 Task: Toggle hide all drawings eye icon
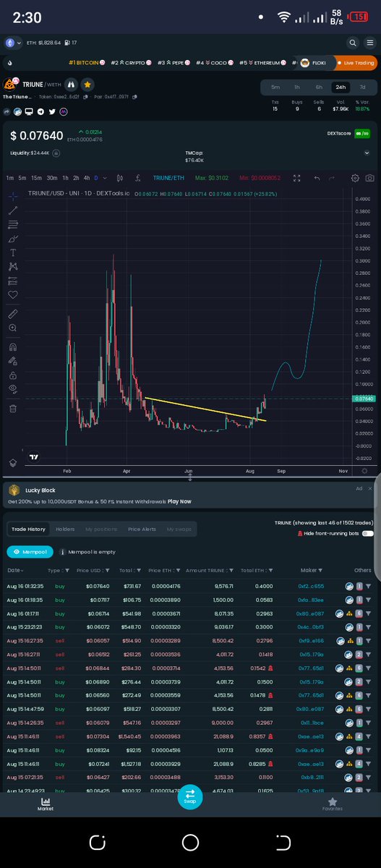pyautogui.click(x=13, y=389)
